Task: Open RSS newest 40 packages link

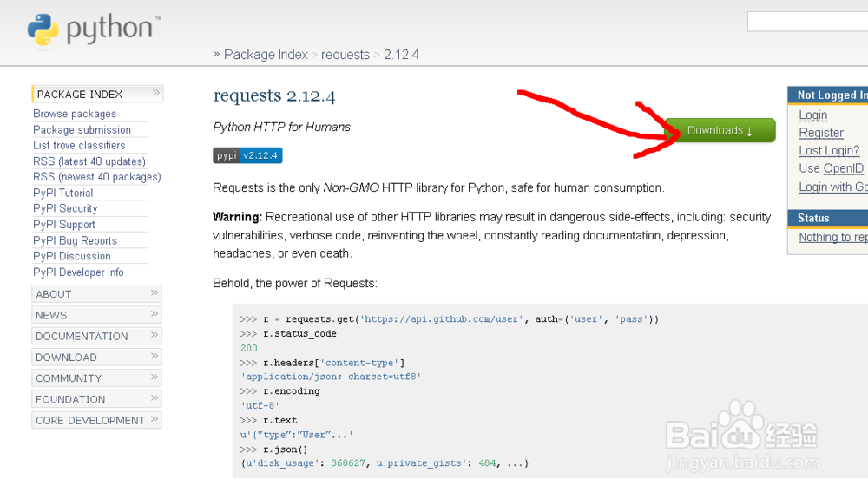Action: pyautogui.click(x=97, y=176)
